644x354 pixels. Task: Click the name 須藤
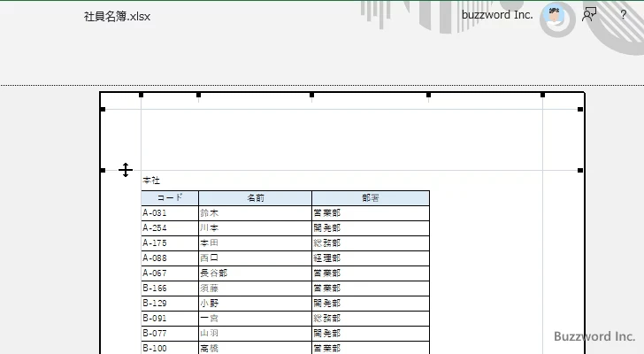pyautogui.click(x=209, y=289)
